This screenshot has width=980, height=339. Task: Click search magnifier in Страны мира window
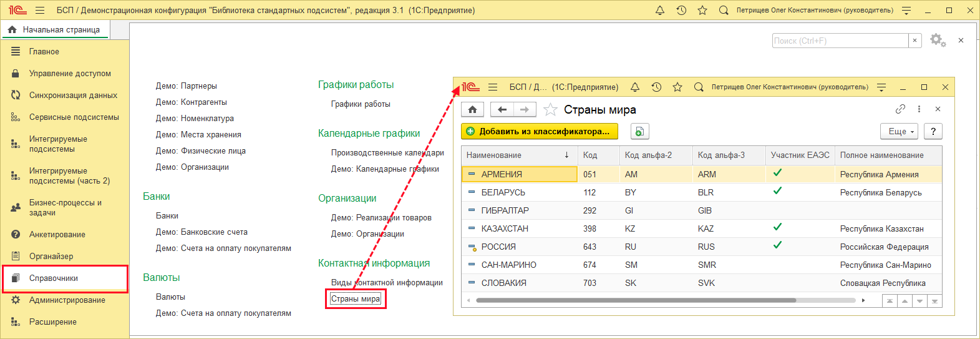tap(699, 87)
